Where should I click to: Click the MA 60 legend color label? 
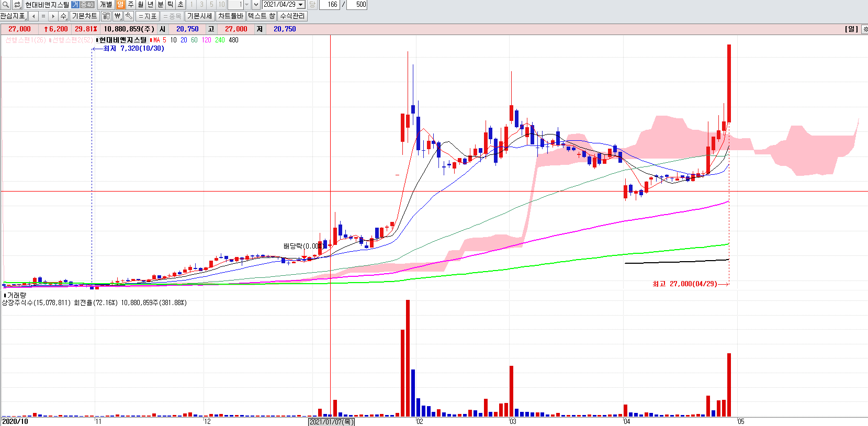point(194,40)
